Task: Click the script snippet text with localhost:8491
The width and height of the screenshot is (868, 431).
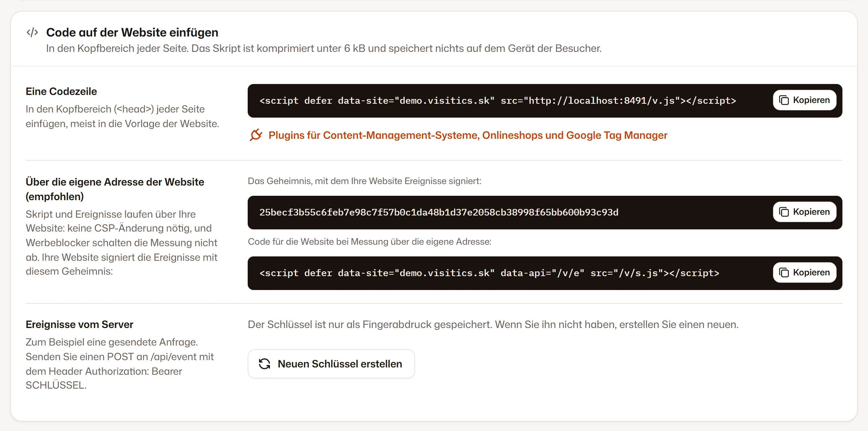Action: 498,101
